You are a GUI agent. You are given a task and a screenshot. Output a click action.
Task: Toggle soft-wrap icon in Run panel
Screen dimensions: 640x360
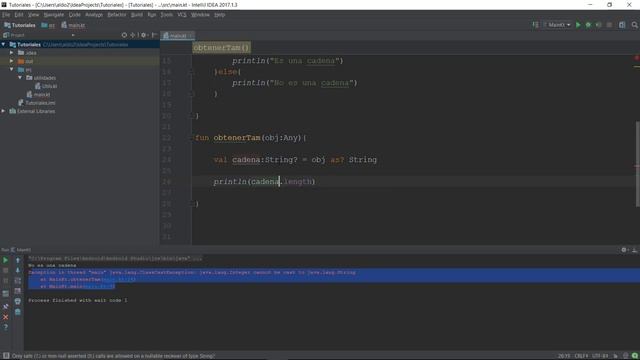point(18,281)
